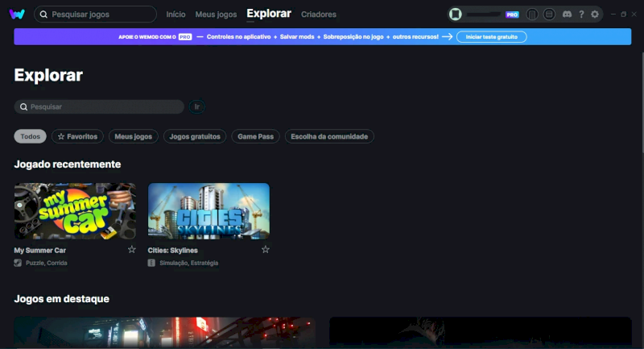Click magnifier icon in Pesquisar jogos field
The height and width of the screenshot is (349, 644).
(43, 15)
